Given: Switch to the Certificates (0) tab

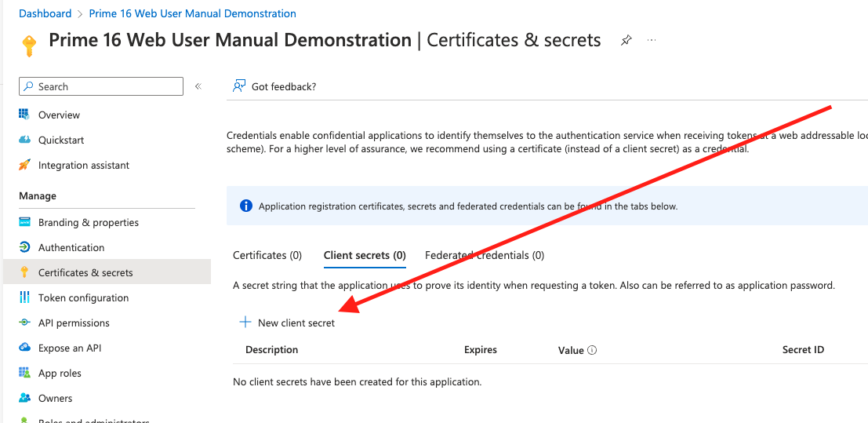Looking at the screenshot, I should [267, 255].
